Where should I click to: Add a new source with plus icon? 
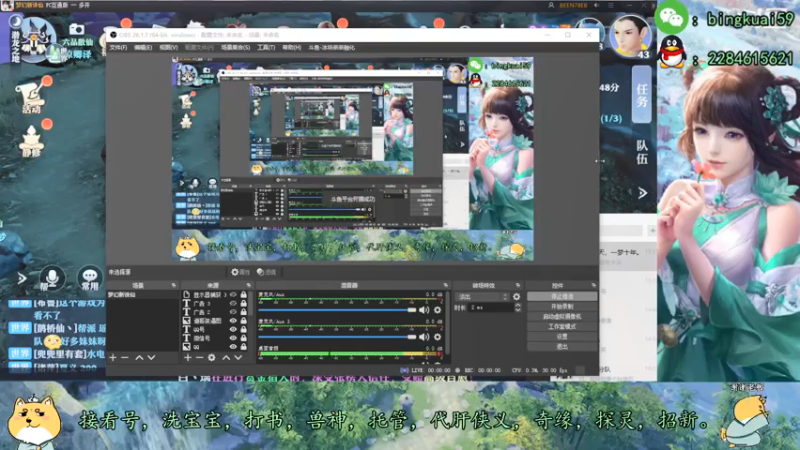click(x=188, y=358)
